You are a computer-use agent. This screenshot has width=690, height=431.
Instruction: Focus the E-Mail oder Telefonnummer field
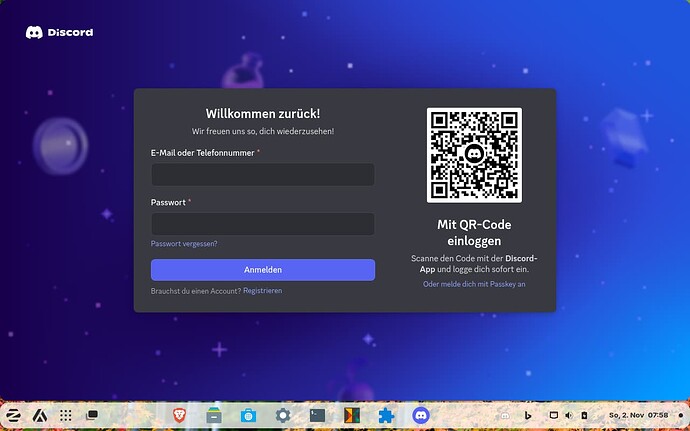(262, 174)
